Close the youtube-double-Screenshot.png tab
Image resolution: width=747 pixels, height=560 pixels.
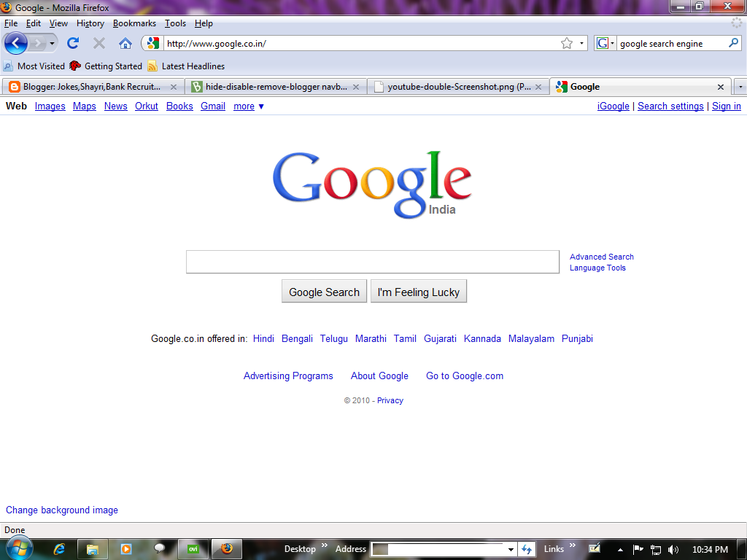pos(538,87)
